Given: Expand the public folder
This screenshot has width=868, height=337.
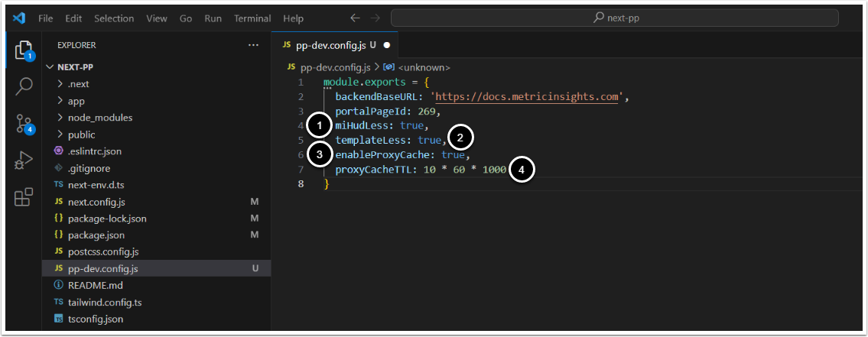Looking at the screenshot, I should point(81,134).
